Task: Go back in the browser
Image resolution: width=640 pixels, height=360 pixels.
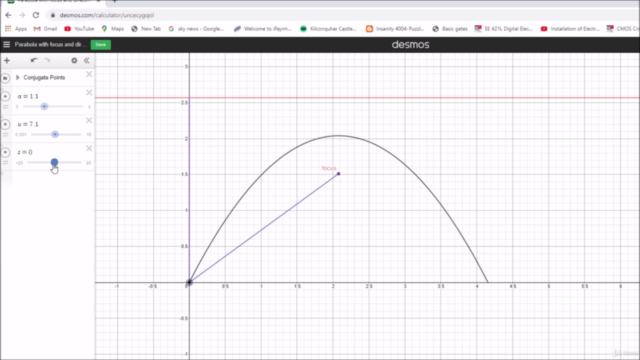Action: (x=9, y=15)
